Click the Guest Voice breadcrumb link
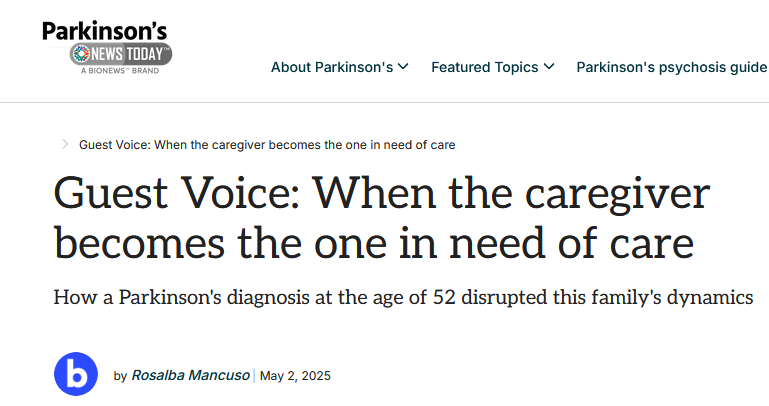This screenshot has height=406, width=769. pyautogui.click(x=267, y=145)
